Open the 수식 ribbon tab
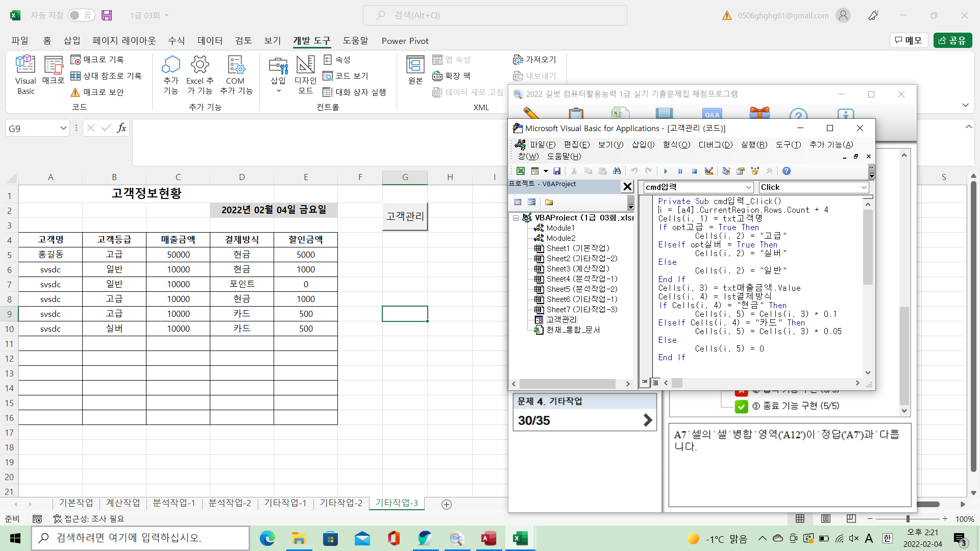 pos(177,41)
